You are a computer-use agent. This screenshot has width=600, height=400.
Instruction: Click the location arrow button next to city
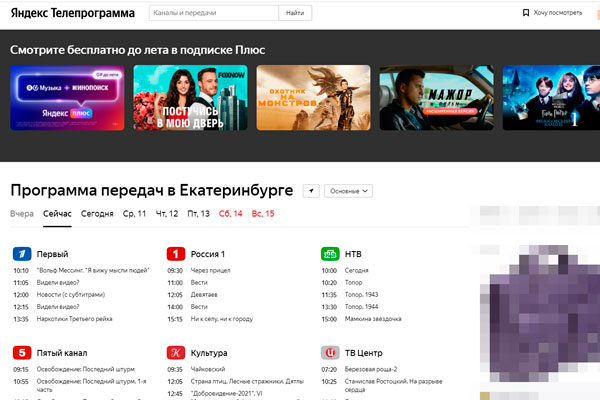point(311,191)
